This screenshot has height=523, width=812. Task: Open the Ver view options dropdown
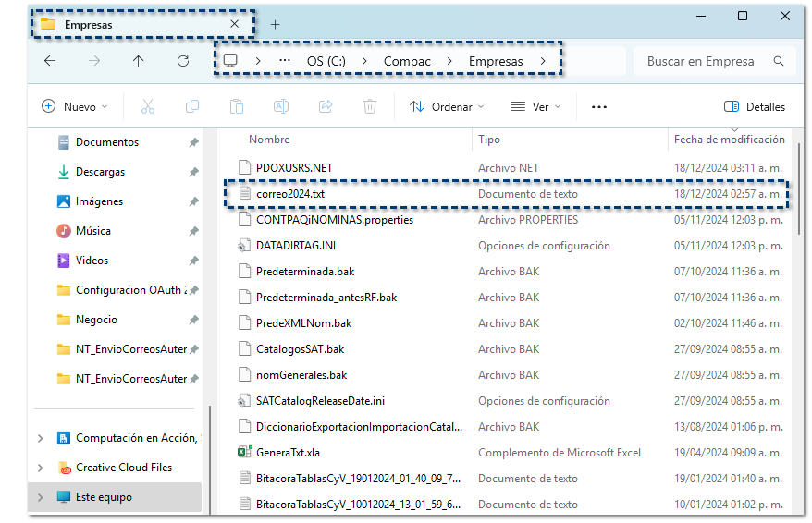click(x=535, y=107)
